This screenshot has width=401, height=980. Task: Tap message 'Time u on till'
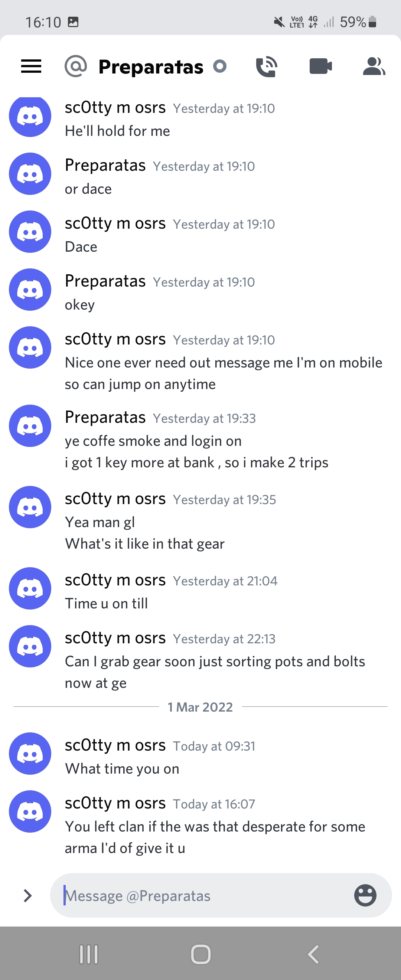tap(107, 603)
